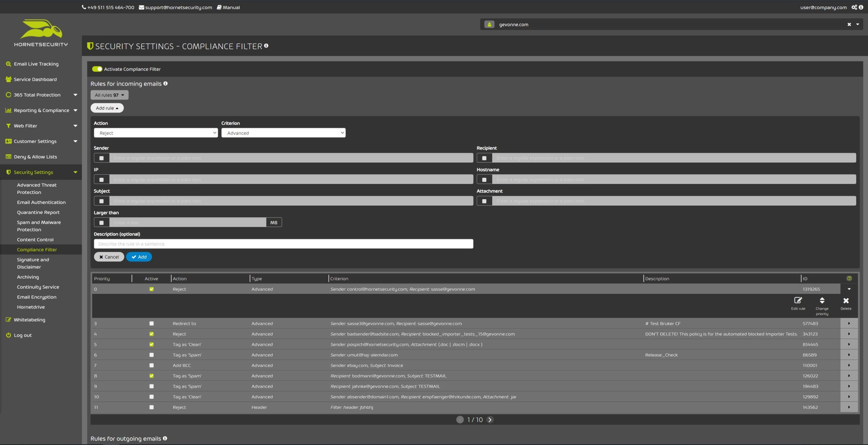
Task: Click the question mark info icon next to Compliance Filter
Action: [265, 46]
